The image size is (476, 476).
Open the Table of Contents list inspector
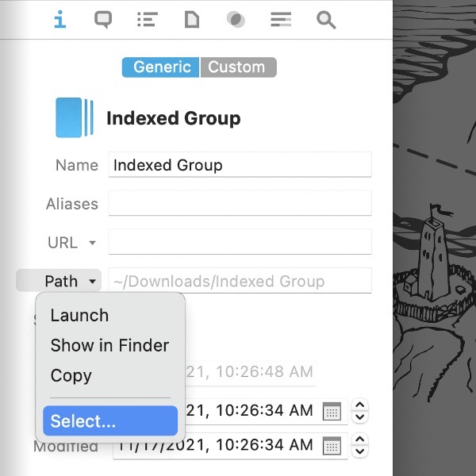[x=148, y=19]
